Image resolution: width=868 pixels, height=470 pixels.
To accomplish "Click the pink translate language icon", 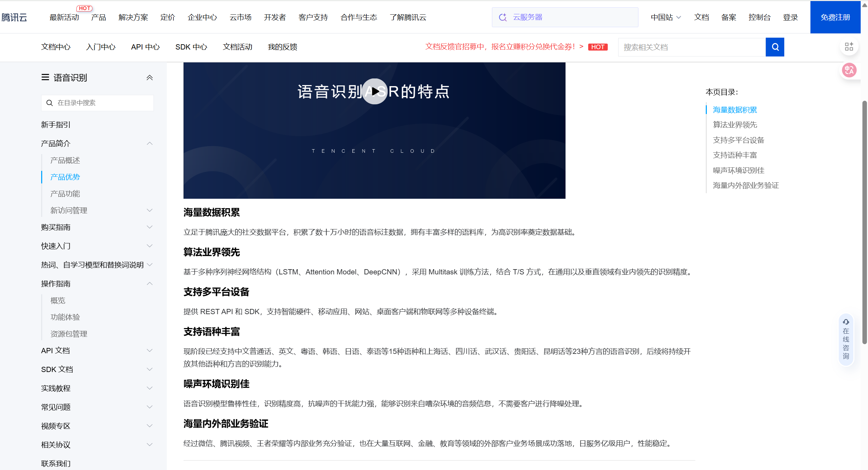I will click(x=849, y=70).
